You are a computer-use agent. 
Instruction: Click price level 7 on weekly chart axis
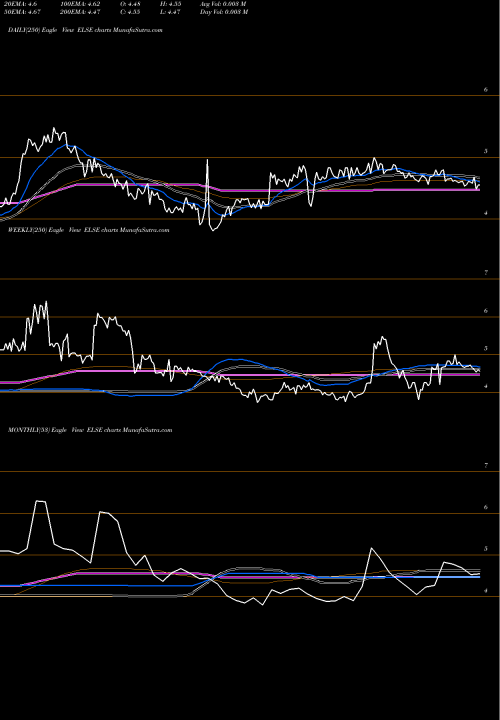486,273
